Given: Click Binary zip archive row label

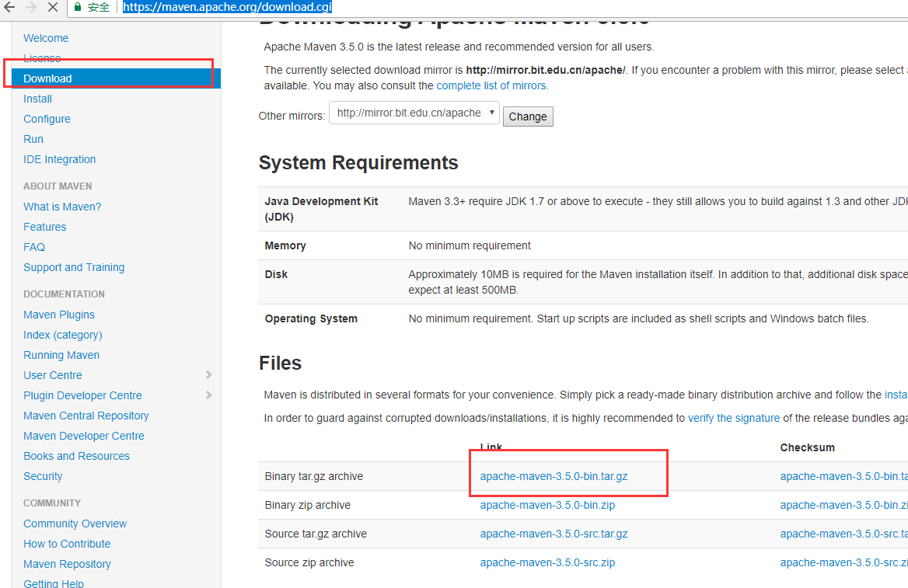Looking at the screenshot, I should click(x=308, y=505).
